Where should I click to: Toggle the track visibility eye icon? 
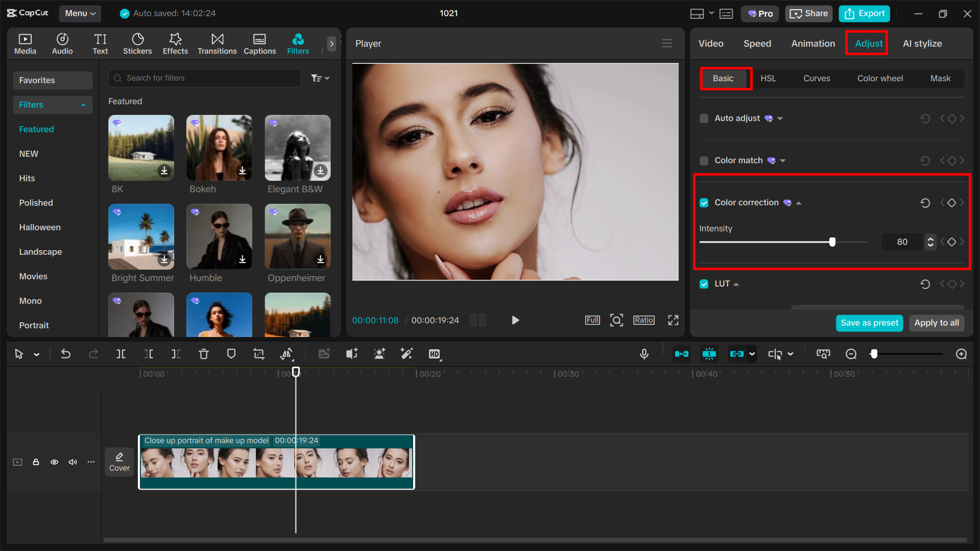[x=54, y=462]
